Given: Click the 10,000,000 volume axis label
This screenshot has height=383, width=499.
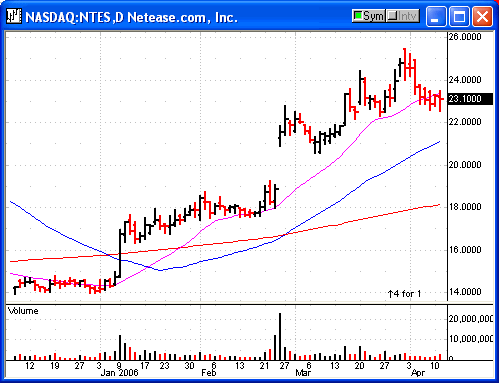Looking at the screenshot, I should [x=470, y=339].
